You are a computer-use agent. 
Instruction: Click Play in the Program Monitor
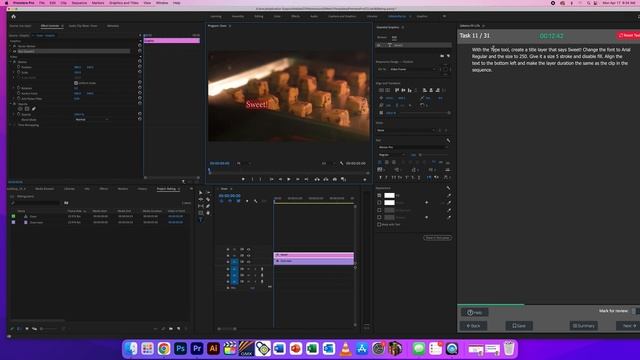tap(289, 179)
